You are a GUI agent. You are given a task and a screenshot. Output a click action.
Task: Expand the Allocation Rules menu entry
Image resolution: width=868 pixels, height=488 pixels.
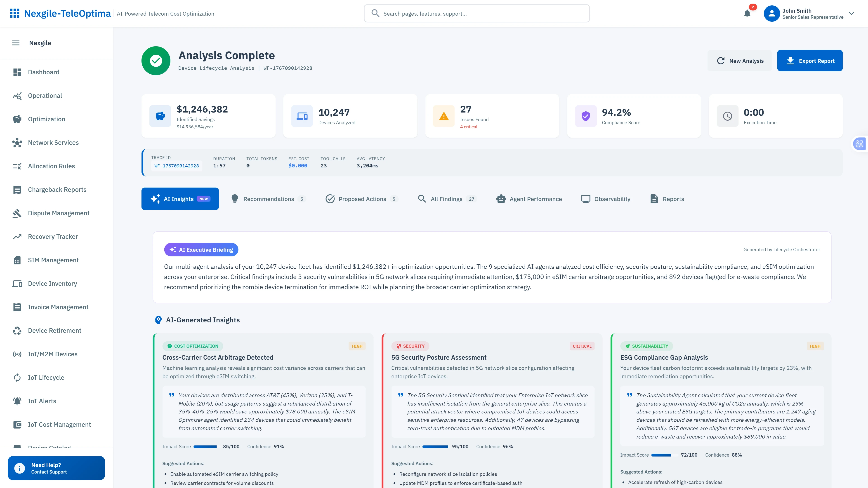pos(51,166)
